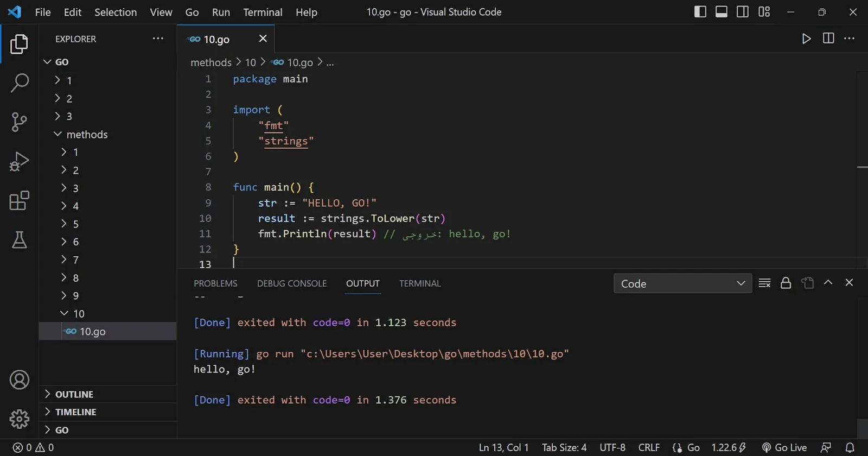Open the Edit menu

point(73,12)
